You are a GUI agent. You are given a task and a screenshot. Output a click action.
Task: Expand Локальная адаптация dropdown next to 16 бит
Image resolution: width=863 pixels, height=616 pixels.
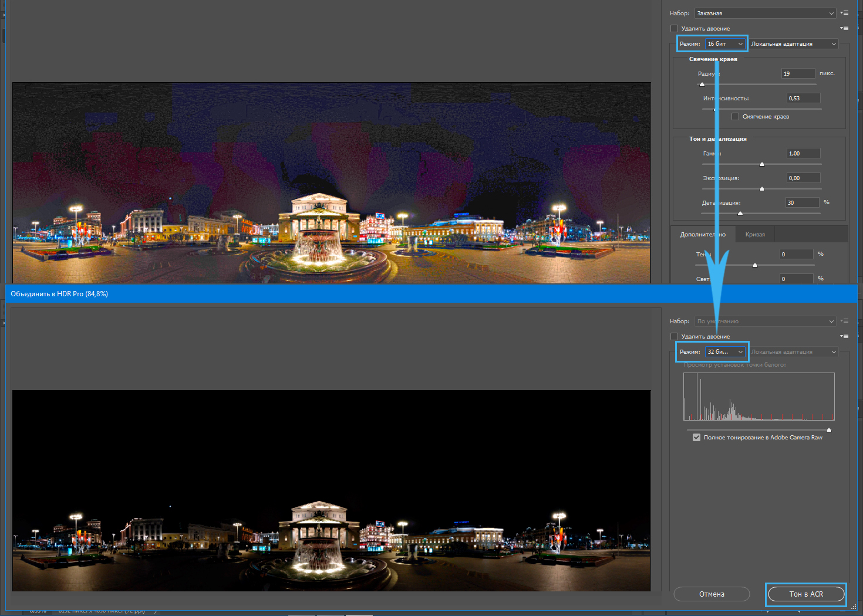(793, 44)
